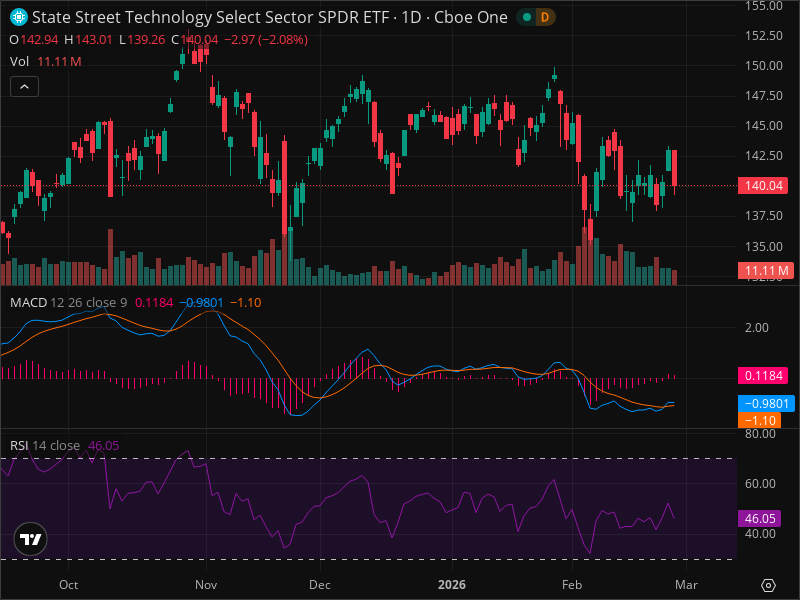The image size is (800, 600).
Task: Open chart settings hexagon gear icon
Action: 768,585
